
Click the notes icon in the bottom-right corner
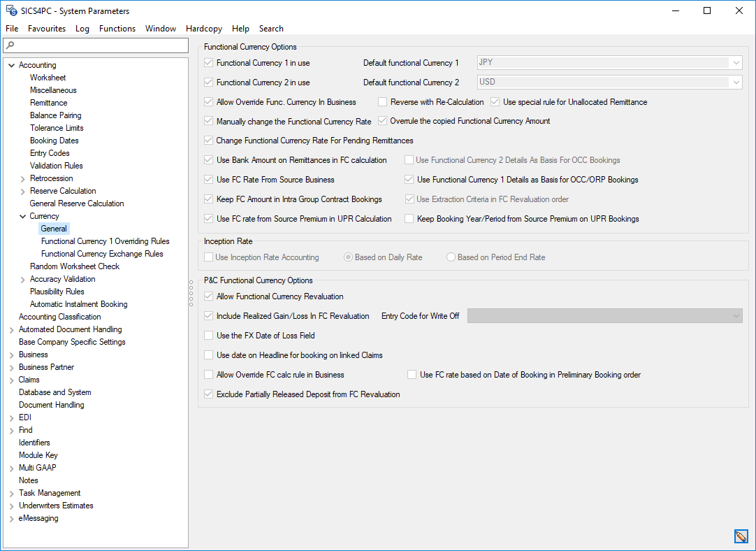(741, 536)
